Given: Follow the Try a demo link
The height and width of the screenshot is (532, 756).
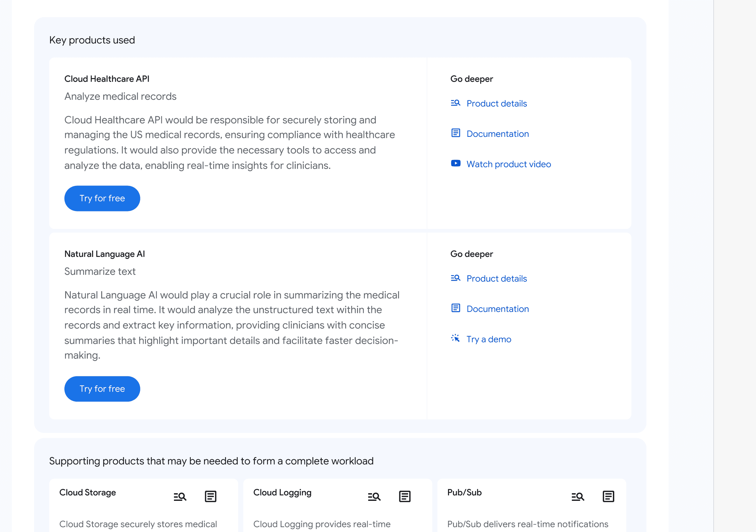Looking at the screenshot, I should [489, 339].
